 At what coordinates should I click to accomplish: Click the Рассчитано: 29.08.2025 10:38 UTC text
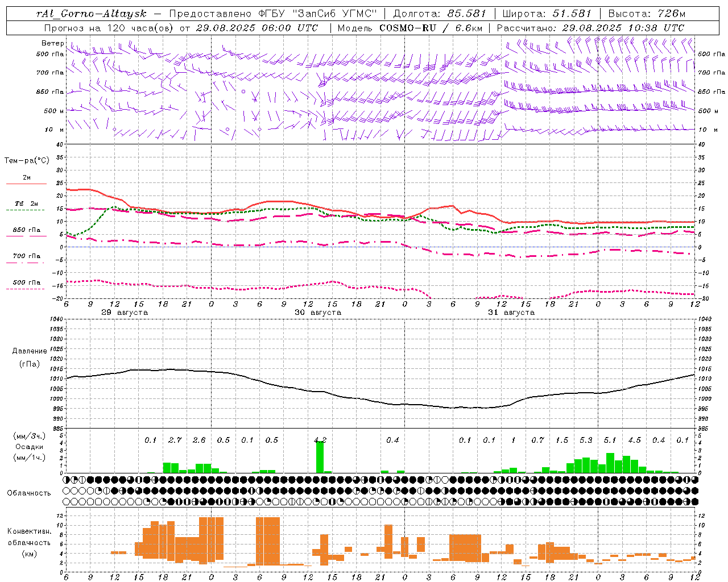click(590, 28)
